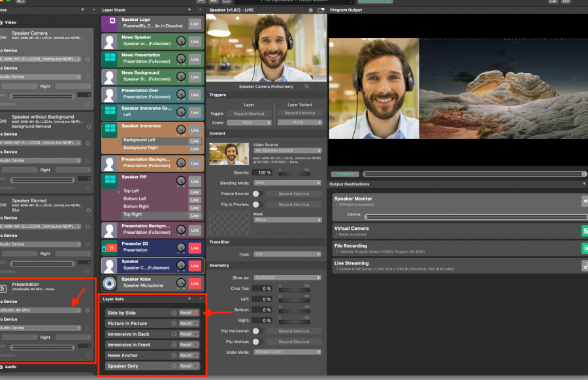This screenshot has width=588, height=380.
Task: Click the Virtual Camera green status icon
Action: pos(585,231)
